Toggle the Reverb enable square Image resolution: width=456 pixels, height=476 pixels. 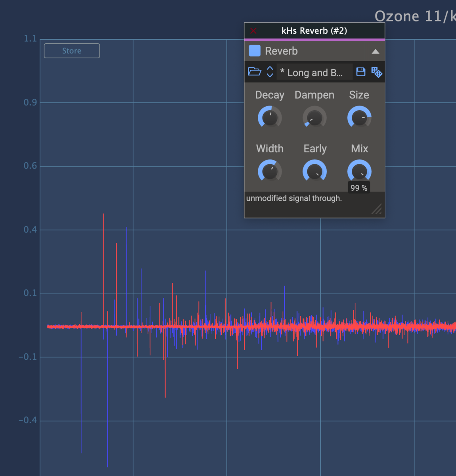[255, 51]
